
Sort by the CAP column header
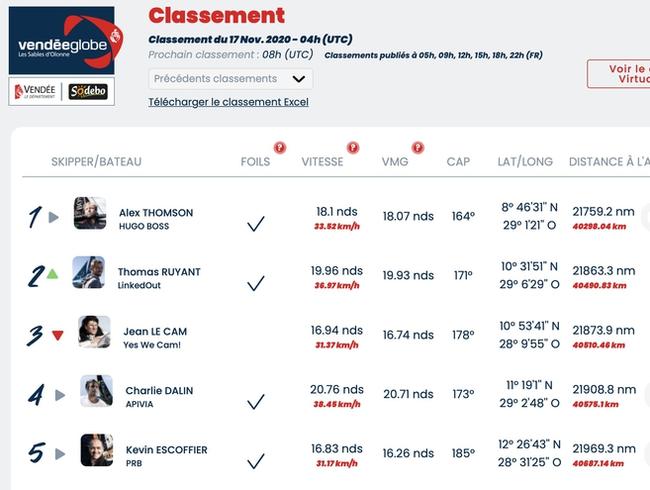pos(458,162)
